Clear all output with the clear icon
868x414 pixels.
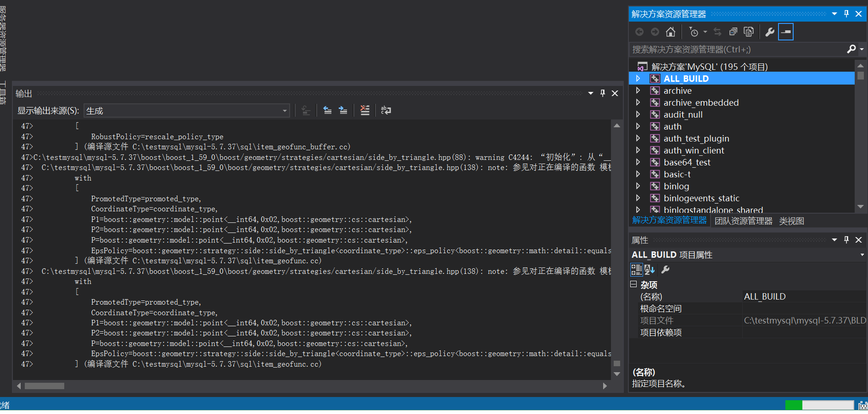click(364, 110)
